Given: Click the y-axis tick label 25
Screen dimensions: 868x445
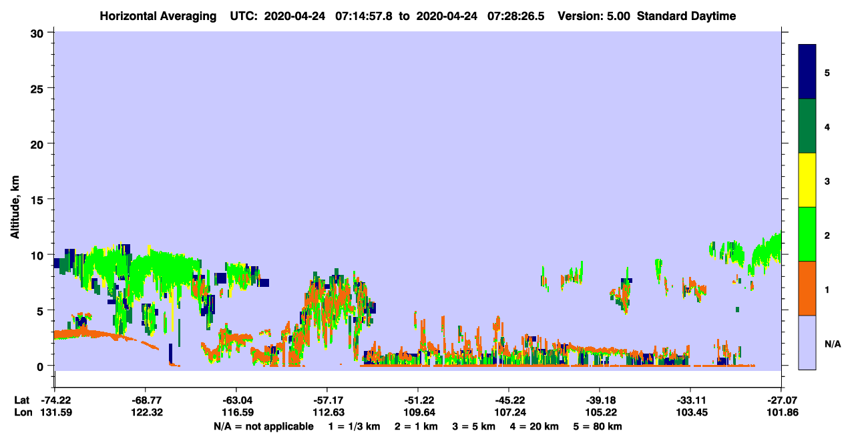Looking at the screenshot, I should 39,88.
